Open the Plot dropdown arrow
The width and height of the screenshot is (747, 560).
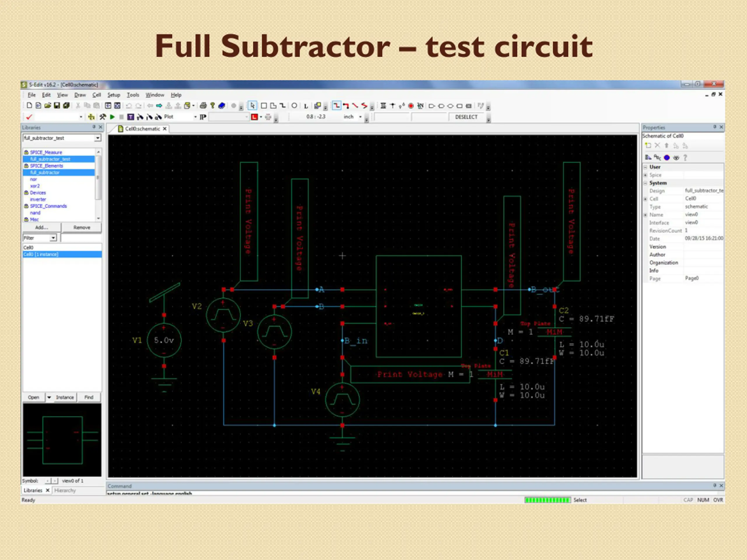pos(195,117)
